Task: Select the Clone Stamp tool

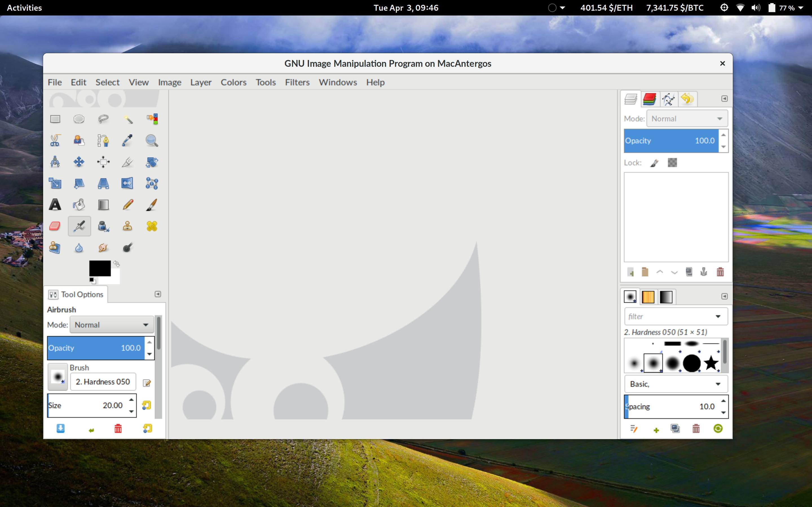Action: (x=127, y=226)
